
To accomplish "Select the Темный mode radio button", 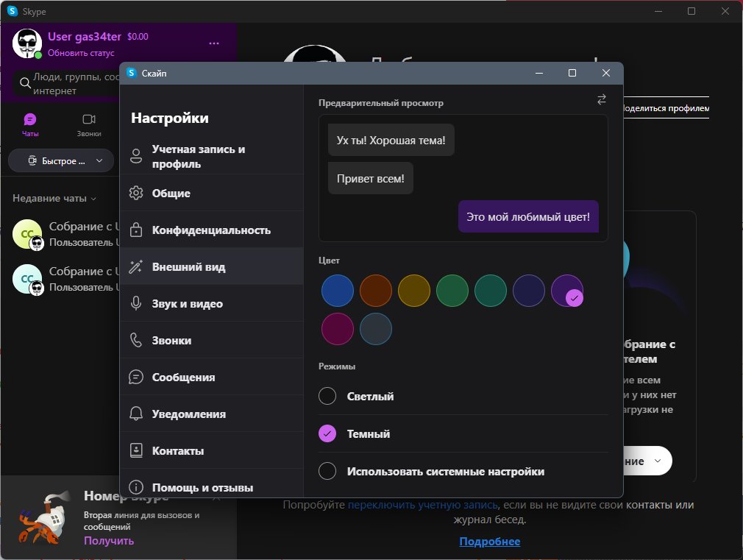I will (327, 433).
